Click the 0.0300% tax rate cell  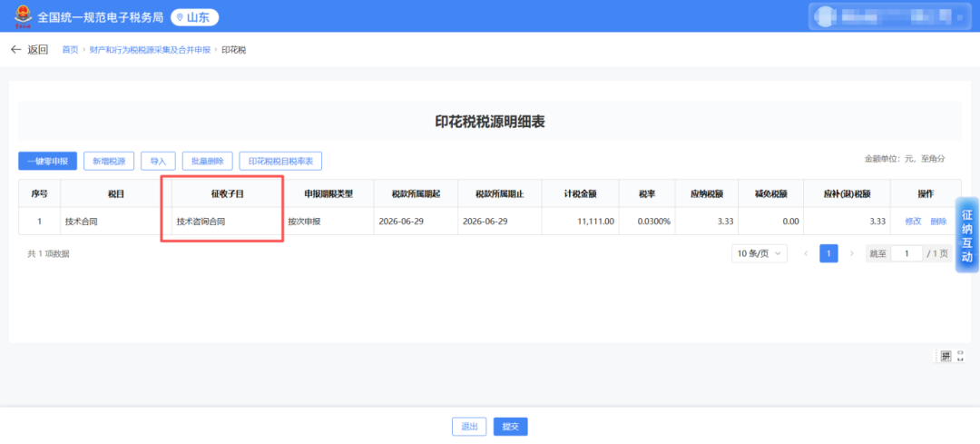(647, 222)
